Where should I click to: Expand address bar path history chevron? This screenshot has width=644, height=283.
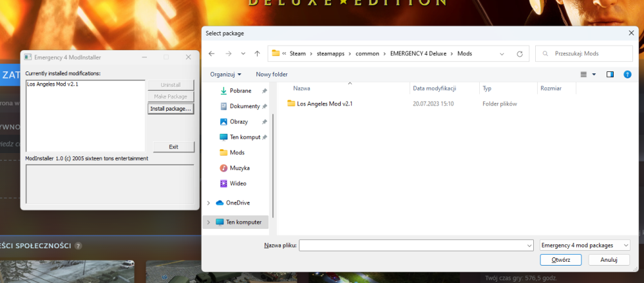(x=502, y=54)
